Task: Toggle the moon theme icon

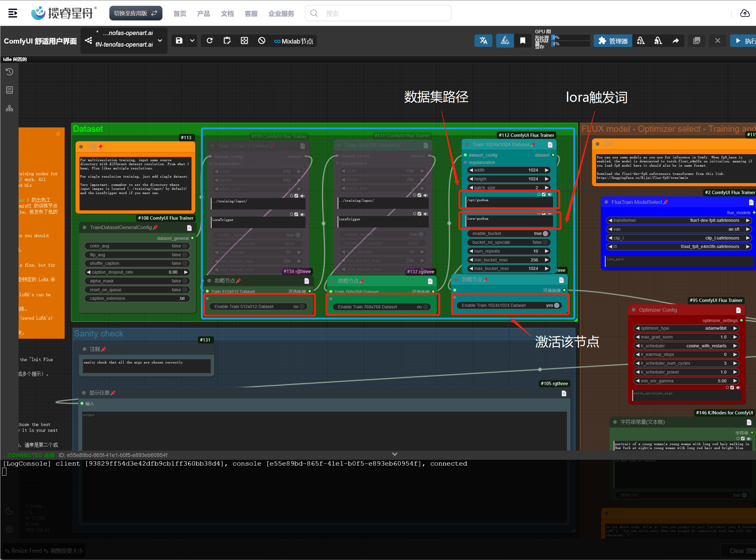Action: tap(9, 511)
